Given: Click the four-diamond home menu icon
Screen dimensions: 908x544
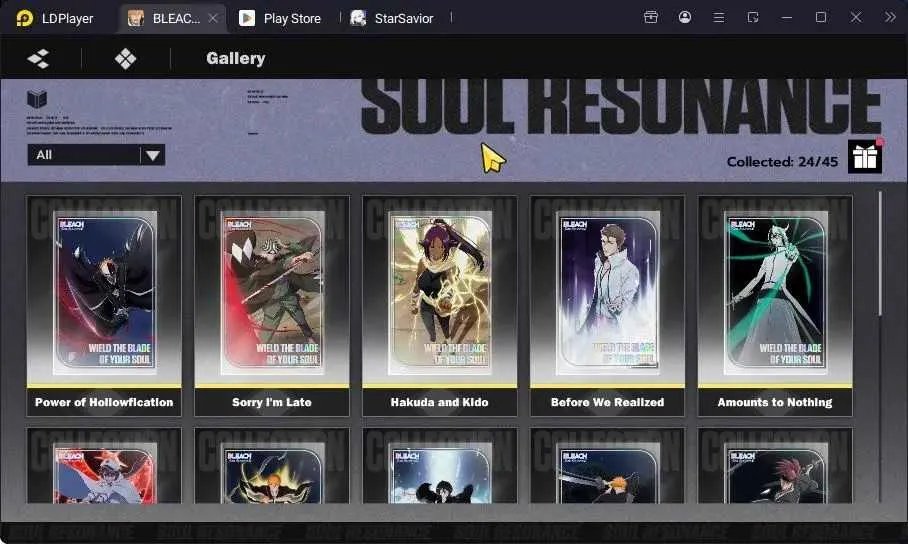Looking at the screenshot, I should click(126, 59).
